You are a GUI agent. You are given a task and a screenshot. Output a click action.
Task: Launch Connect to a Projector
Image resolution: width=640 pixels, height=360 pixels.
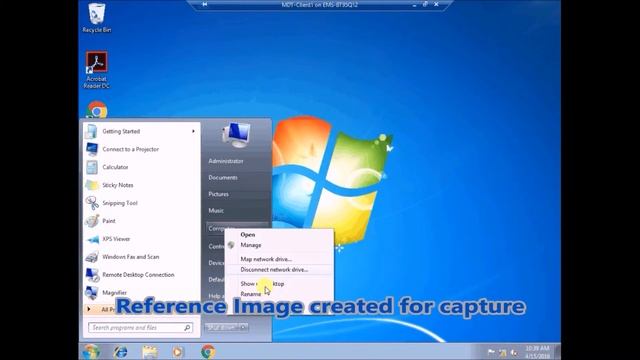(x=141, y=149)
